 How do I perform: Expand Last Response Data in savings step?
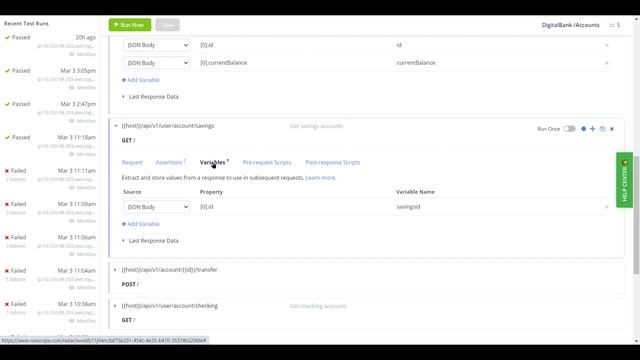click(150, 241)
